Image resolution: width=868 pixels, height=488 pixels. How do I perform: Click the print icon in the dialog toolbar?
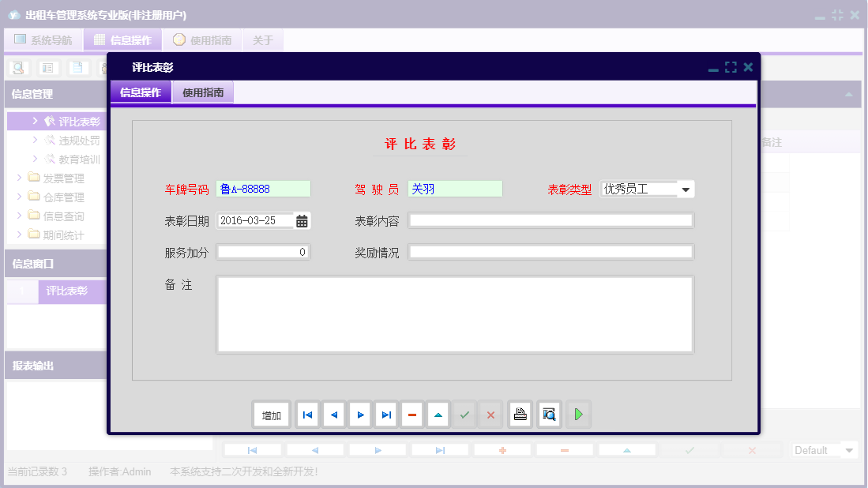(x=520, y=414)
